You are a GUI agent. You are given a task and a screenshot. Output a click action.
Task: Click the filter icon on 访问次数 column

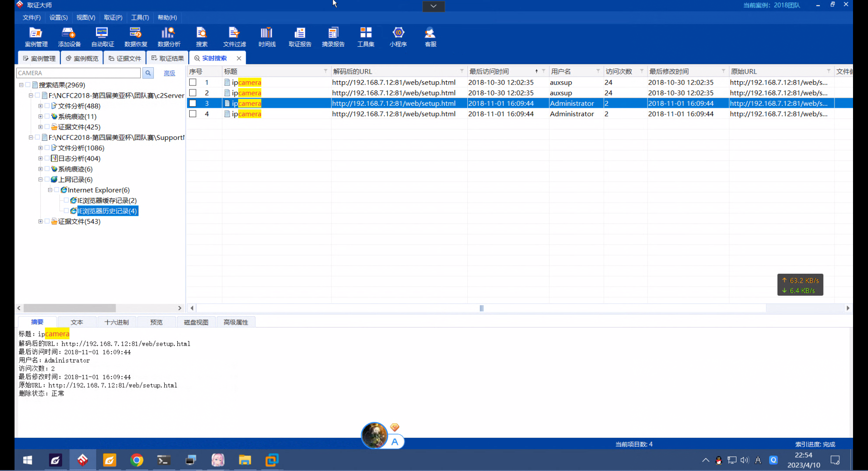point(642,71)
